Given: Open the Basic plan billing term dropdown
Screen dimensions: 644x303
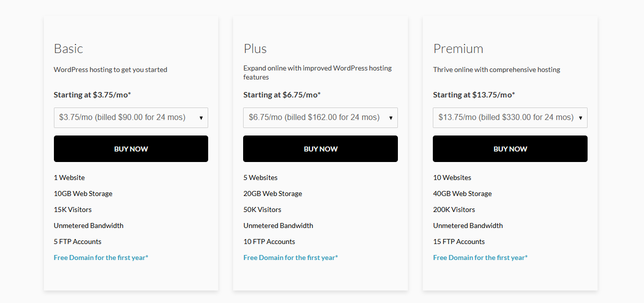Looking at the screenshot, I should tap(131, 118).
